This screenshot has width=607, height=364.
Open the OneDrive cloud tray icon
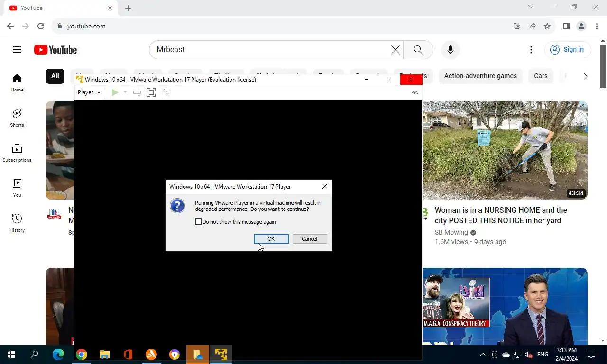506,355
